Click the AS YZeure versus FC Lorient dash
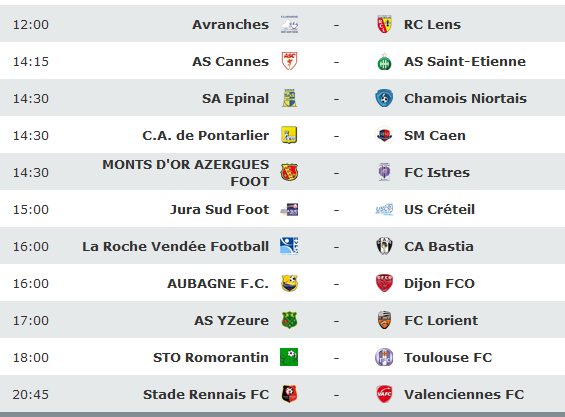Image resolution: width=565 pixels, height=417 pixels. tap(336, 321)
